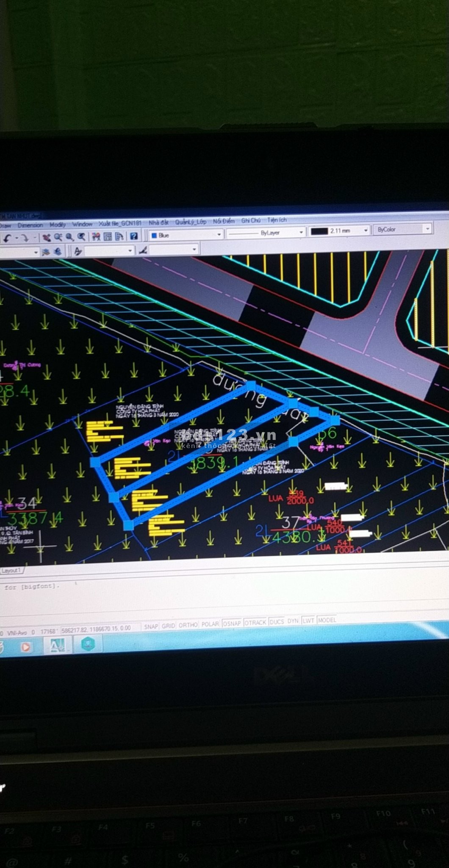The width and height of the screenshot is (449, 868).
Task: Open the AutoCAD taskbar icon
Action: tap(57, 645)
